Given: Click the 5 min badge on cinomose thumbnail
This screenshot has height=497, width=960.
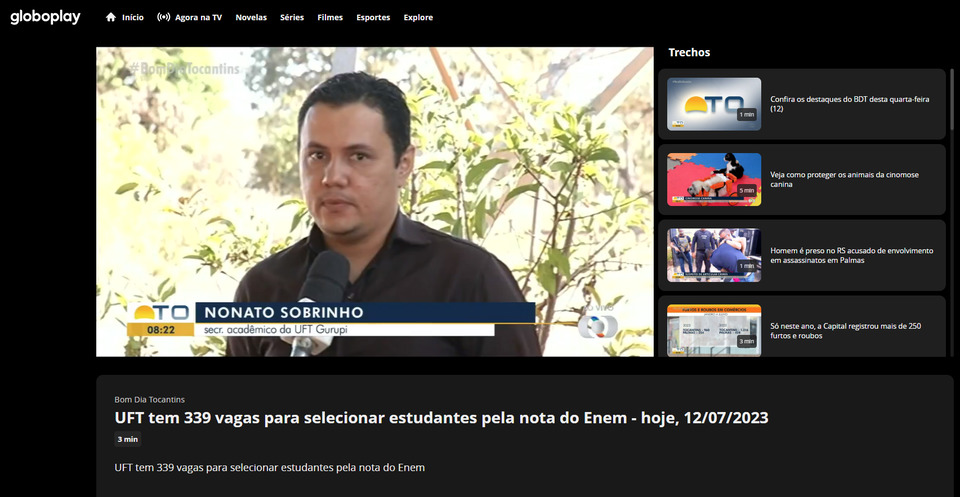Looking at the screenshot, I should tap(747, 190).
